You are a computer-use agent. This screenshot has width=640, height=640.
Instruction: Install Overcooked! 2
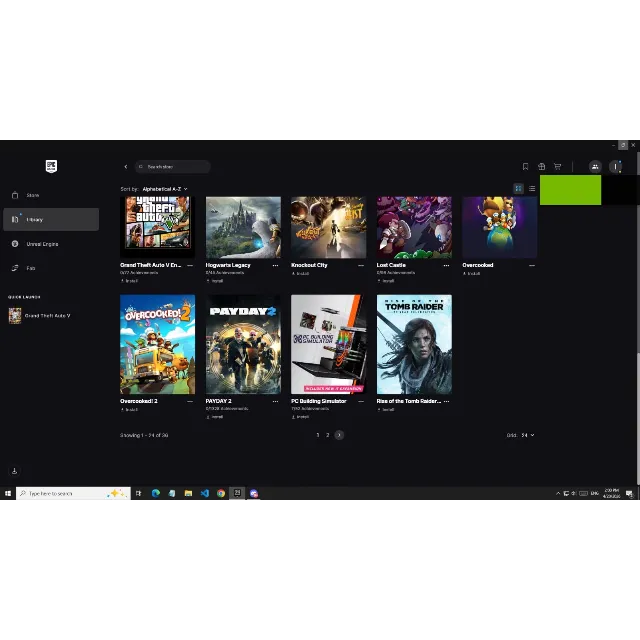[129, 409]
